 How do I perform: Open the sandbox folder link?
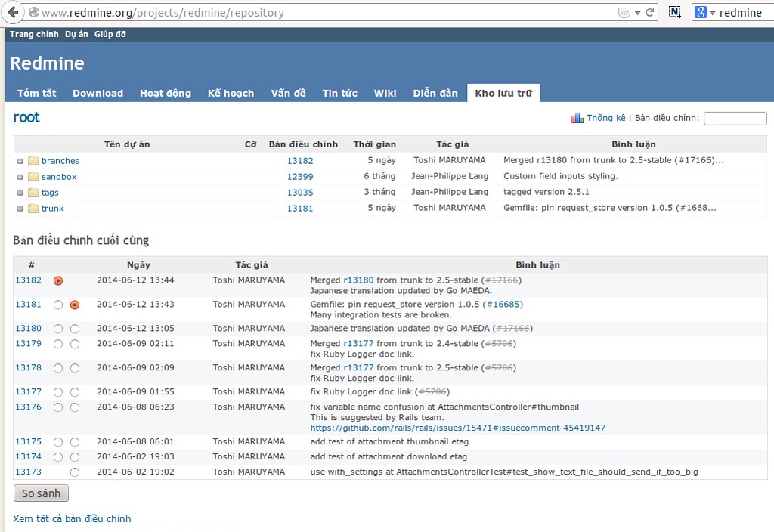point(59,177)
